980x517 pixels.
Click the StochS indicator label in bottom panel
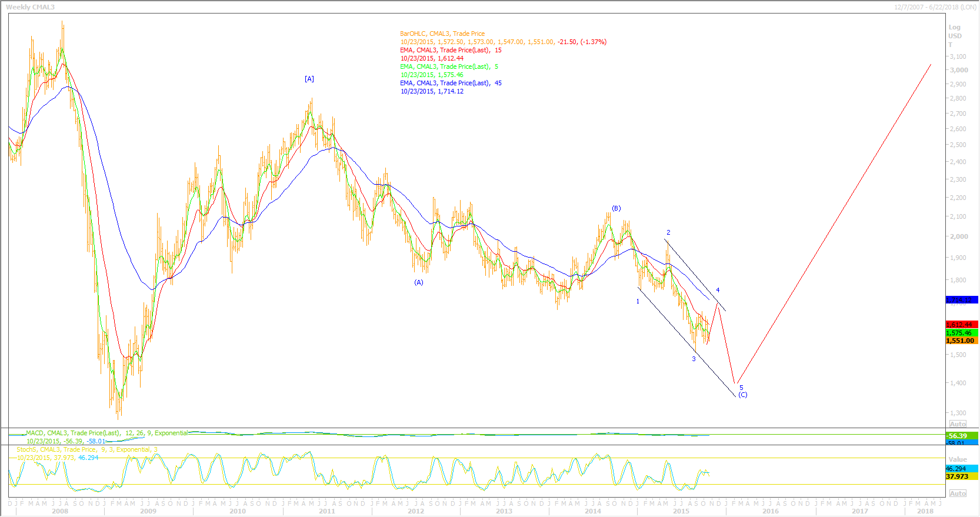(87, 449)
